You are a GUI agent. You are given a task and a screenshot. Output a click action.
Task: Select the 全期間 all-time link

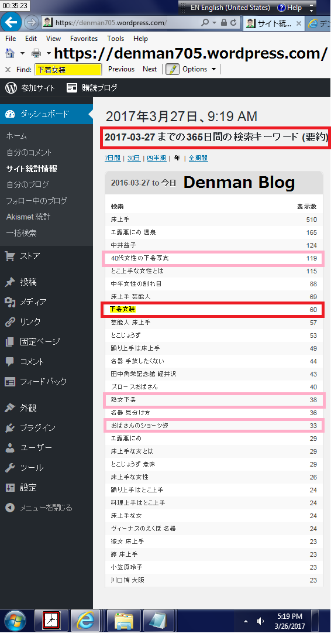tap(198, 157)
